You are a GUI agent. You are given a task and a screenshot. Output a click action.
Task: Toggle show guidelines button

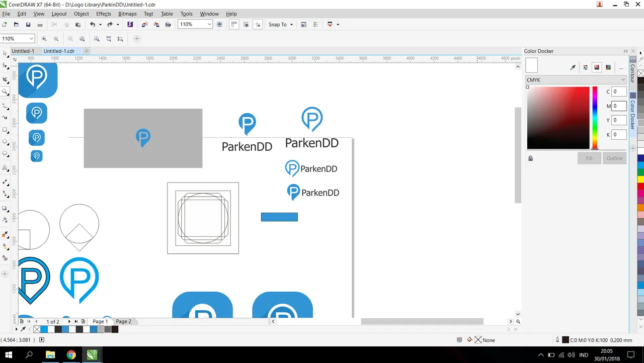[258, 24]
